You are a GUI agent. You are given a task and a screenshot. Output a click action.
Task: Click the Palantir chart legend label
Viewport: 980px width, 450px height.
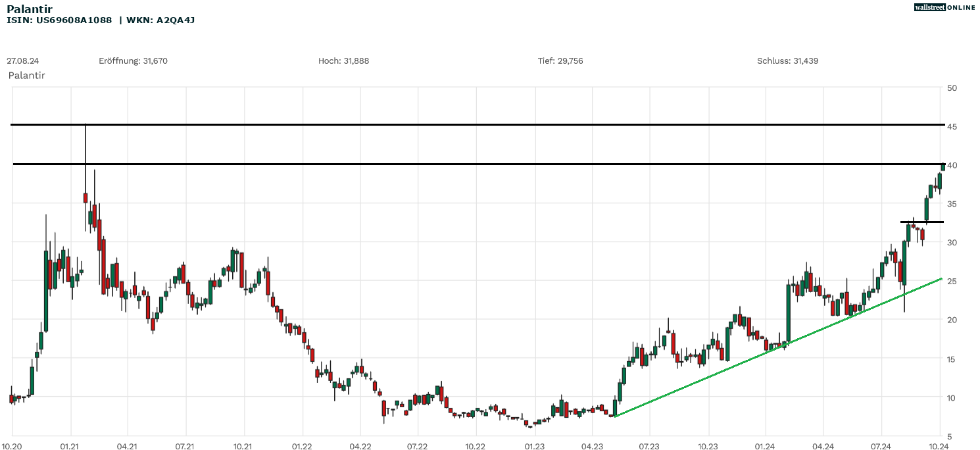point(26,76)
